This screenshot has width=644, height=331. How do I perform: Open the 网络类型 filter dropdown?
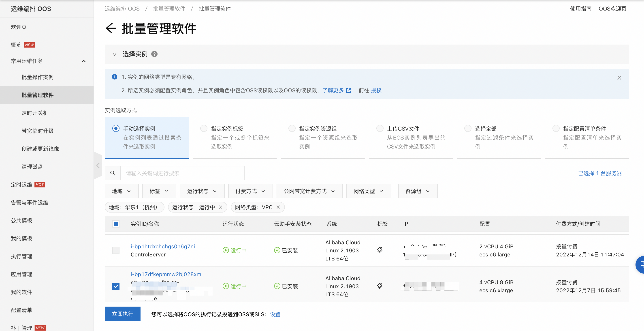(x=369, y=191)
